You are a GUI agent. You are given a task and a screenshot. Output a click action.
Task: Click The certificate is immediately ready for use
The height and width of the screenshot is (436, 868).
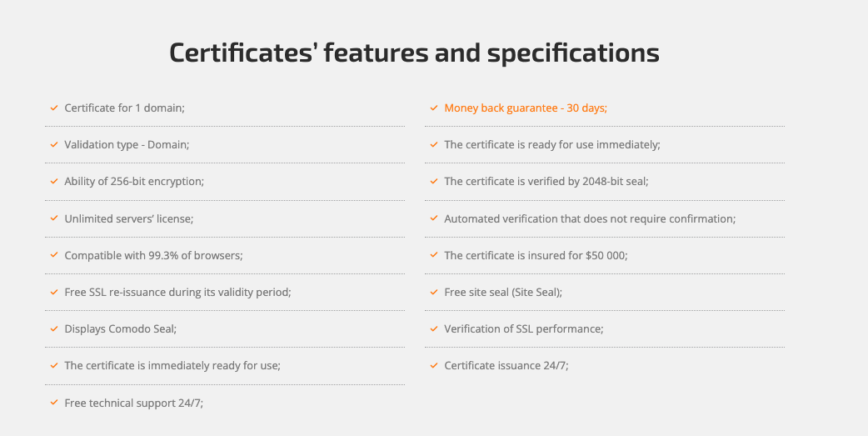click(x=172, y=366)
